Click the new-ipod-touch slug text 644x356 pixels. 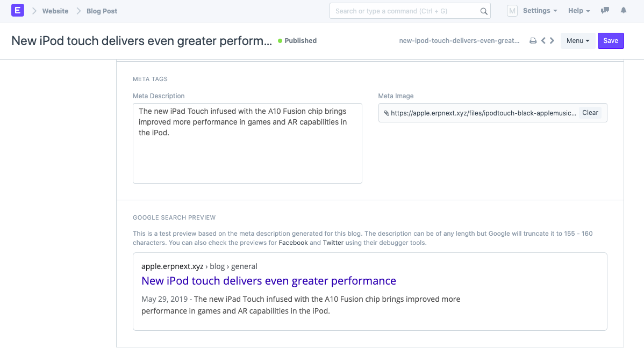459,40
